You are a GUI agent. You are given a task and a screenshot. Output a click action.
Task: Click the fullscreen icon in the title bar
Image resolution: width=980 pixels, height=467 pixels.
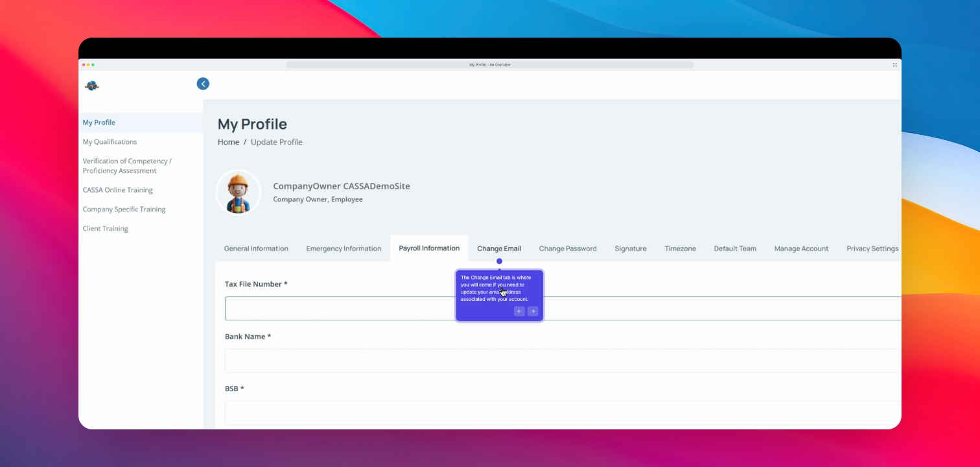tap(895, 65)
